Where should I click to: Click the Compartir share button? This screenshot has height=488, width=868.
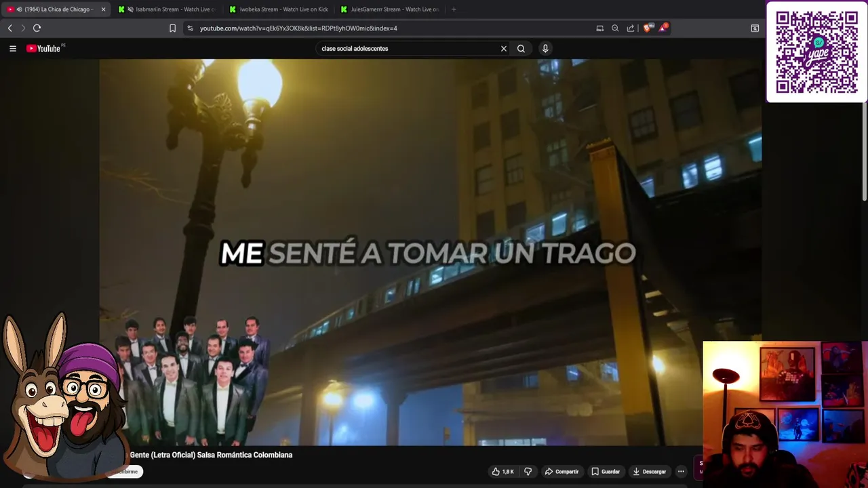[x=561, y=471]
